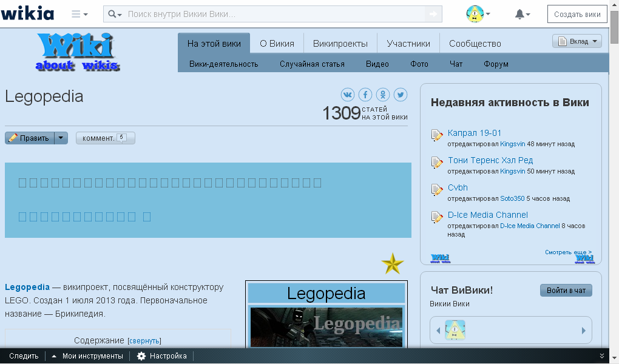Viewport: 619px width, 364px height.
Task: Share page on Twitter icon
Action: (x=401, y=95)
